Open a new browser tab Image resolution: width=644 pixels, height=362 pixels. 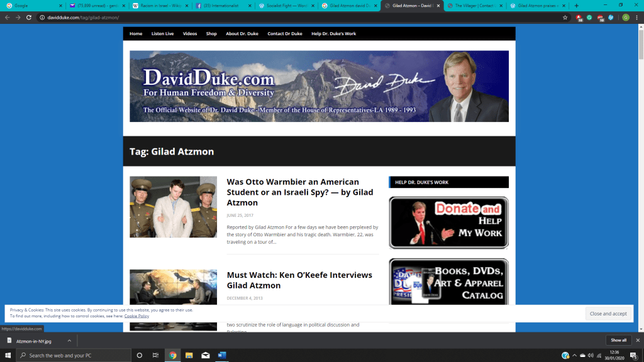(x=576, y=6)
